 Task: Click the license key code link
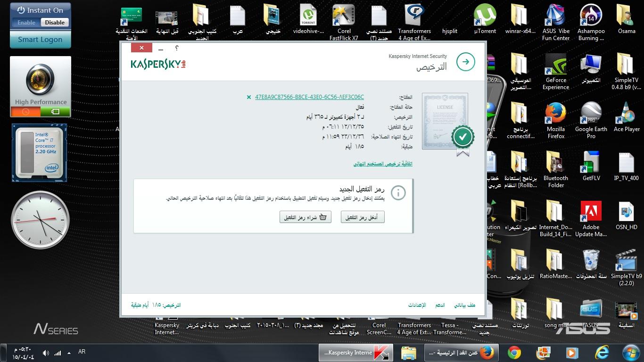[x=309, y=97]
